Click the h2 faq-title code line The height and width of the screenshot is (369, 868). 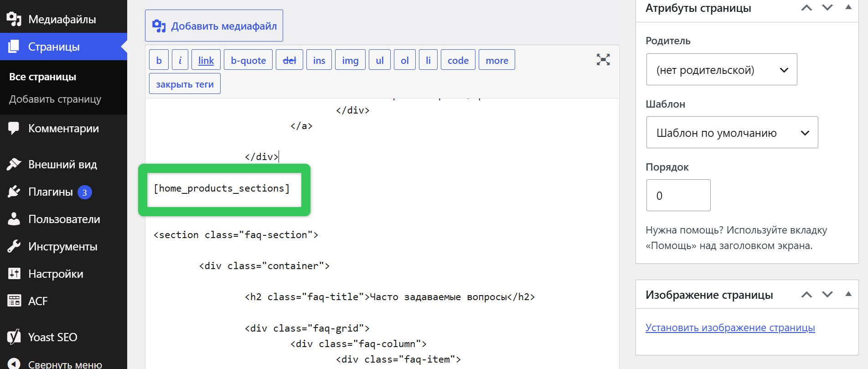point(390,297)
